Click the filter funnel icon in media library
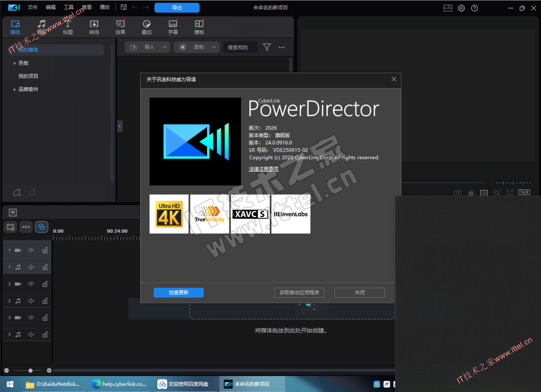The height and width of the screenshot is (392, 541). 267,47
